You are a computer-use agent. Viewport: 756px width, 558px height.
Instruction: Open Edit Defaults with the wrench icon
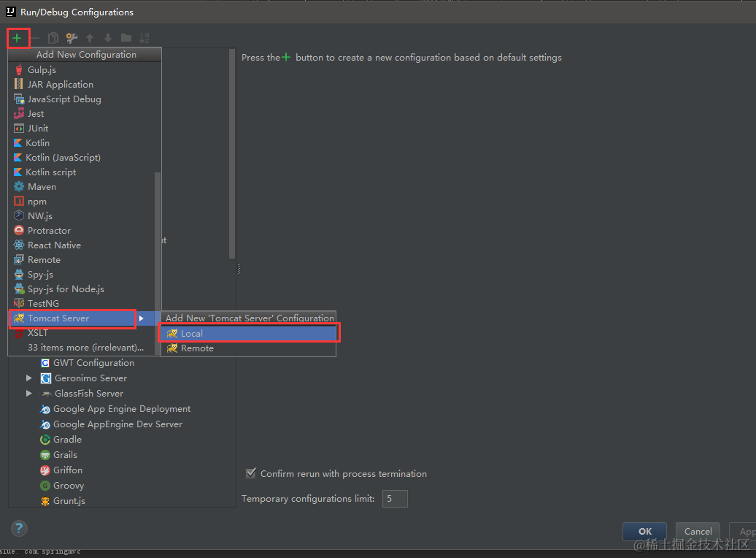tap(70, 37)
